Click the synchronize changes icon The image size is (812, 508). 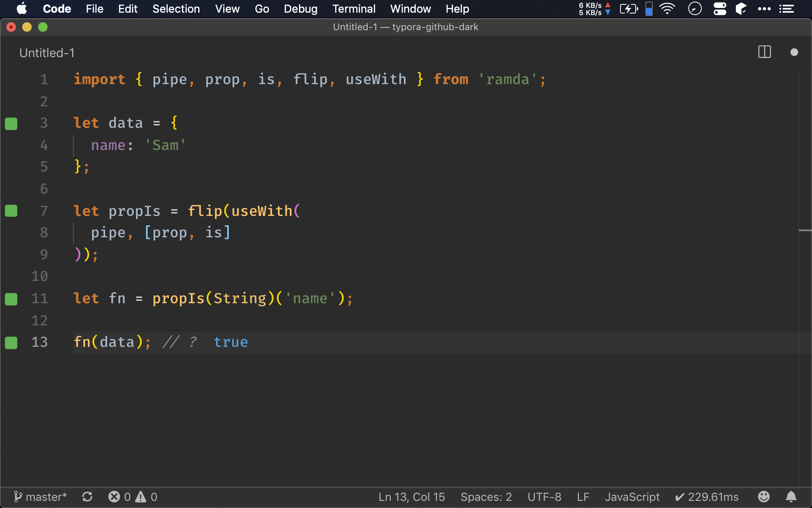(x=87, y=497)
